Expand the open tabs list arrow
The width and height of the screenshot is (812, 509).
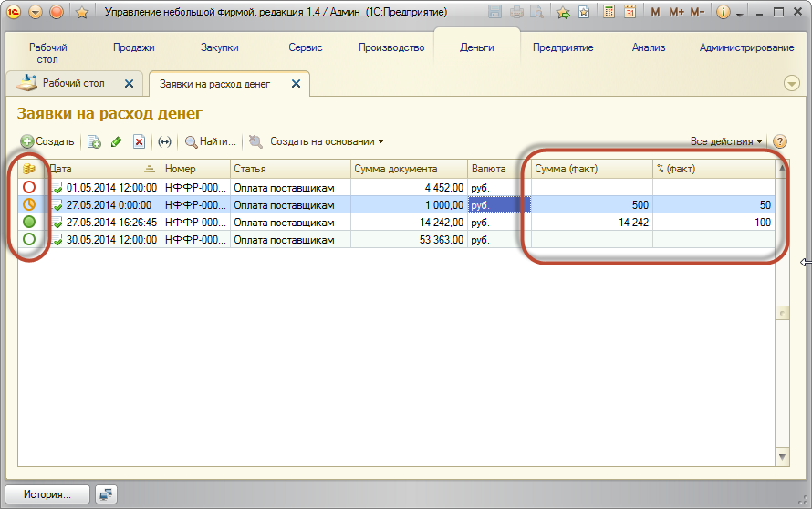791,83
